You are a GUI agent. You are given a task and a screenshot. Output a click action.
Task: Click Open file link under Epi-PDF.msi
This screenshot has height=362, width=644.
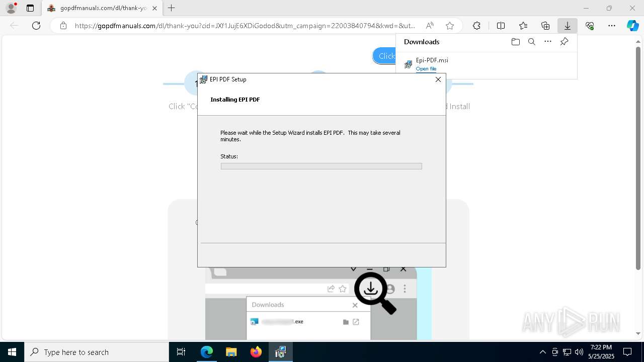(x=426, y=69)
